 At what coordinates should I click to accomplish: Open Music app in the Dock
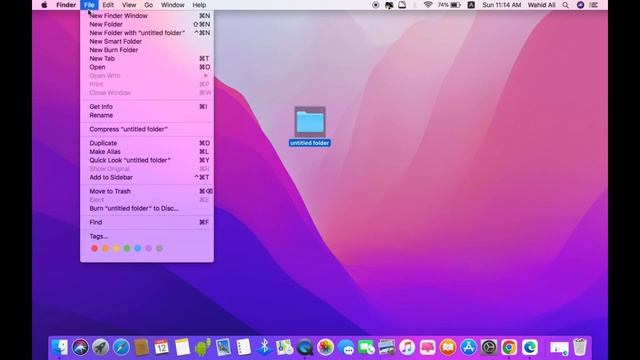407,347
